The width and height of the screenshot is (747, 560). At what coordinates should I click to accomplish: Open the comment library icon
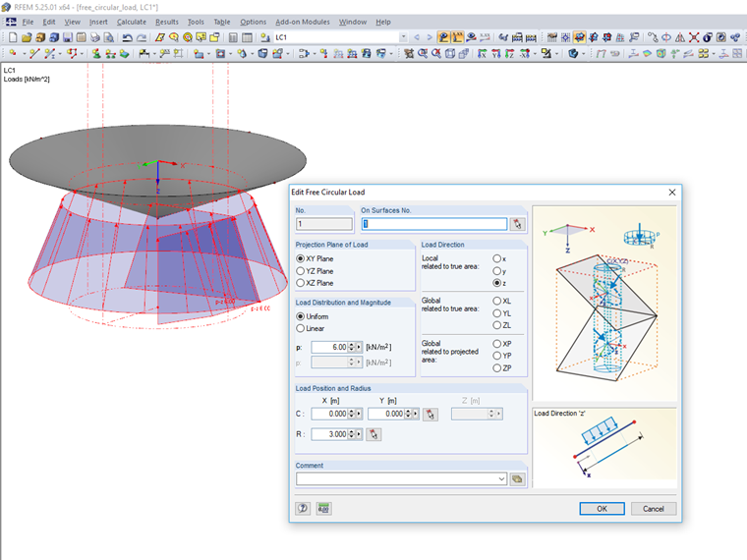(x=517, y=478)
